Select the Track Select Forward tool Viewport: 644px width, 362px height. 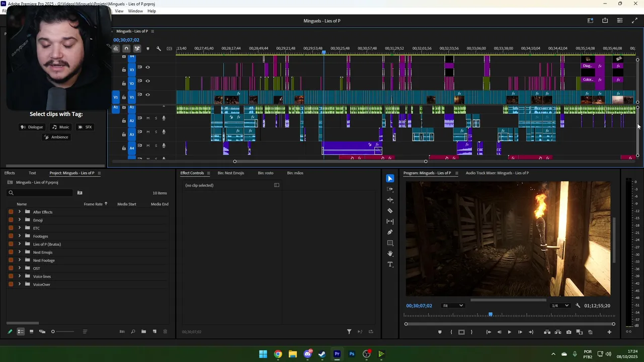390,189
